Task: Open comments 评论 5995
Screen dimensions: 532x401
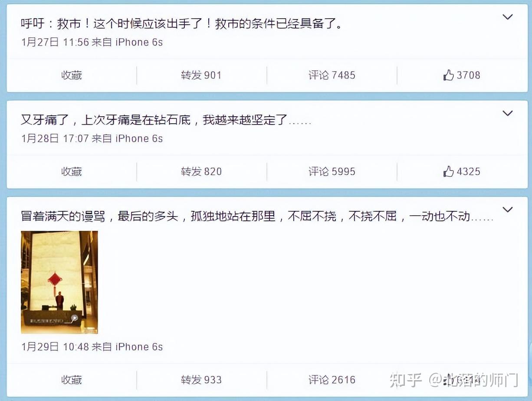Action: point(332,171)
